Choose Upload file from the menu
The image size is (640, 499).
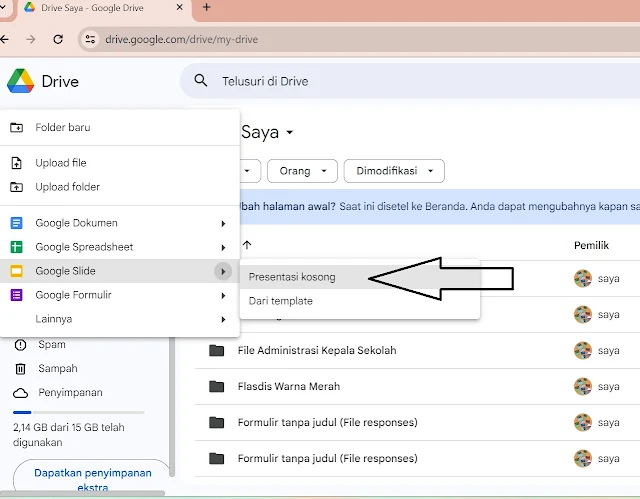click(x=120, y=163)
